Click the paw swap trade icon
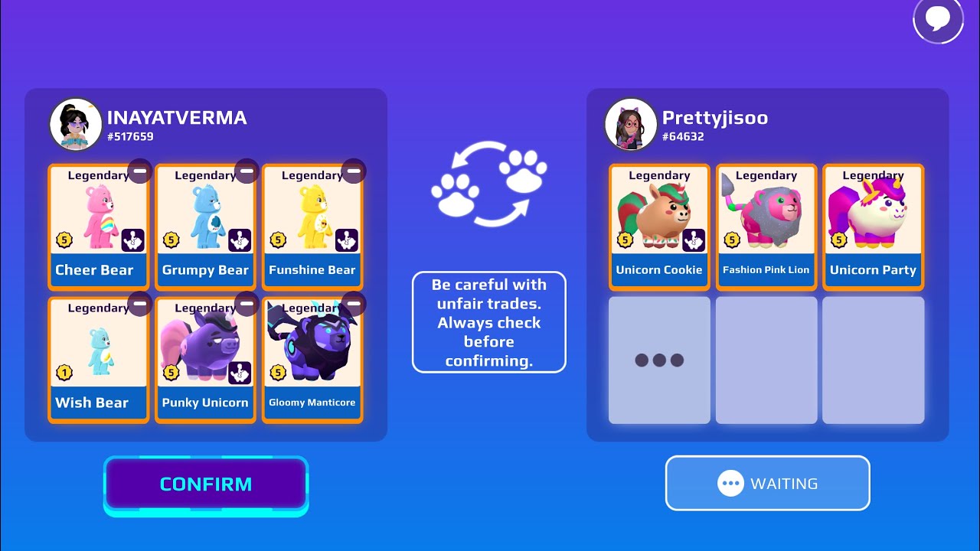Screen dimensions: 980x551 click(489, 184)
